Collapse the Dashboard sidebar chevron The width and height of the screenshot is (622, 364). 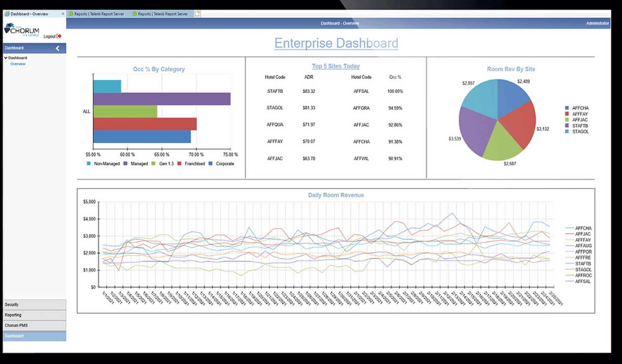(58, 48)
